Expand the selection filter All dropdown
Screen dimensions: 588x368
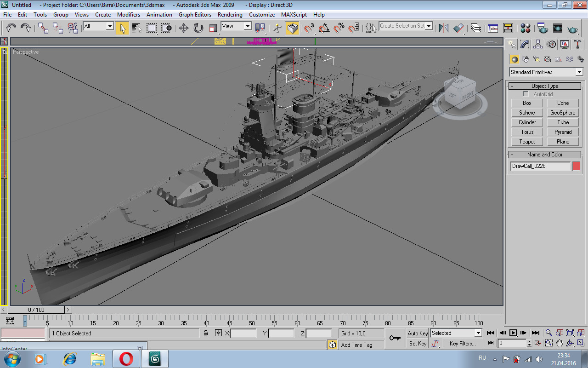[x=110, y=26]
